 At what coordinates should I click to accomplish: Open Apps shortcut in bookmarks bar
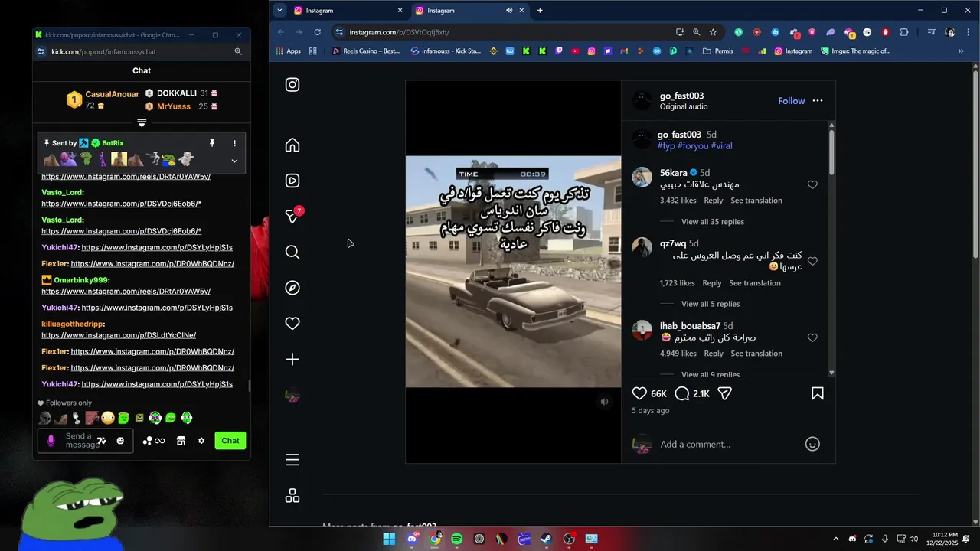pos(289,51)
